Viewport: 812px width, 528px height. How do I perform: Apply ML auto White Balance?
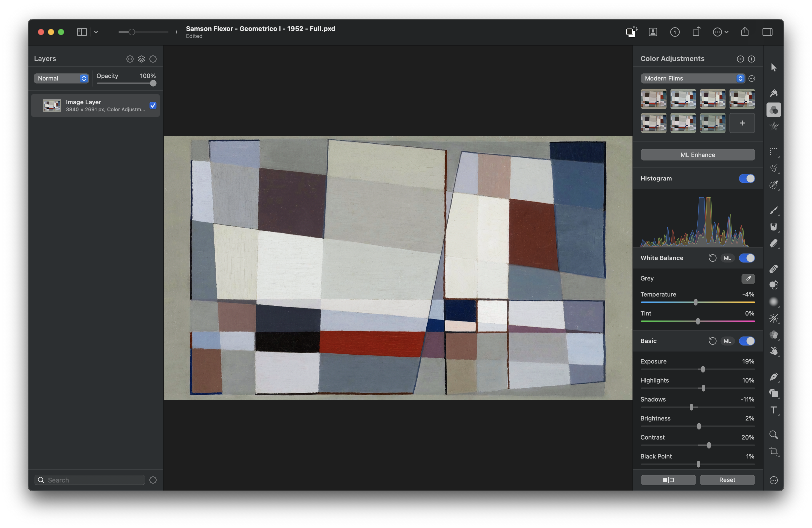(x=727, y=258)
